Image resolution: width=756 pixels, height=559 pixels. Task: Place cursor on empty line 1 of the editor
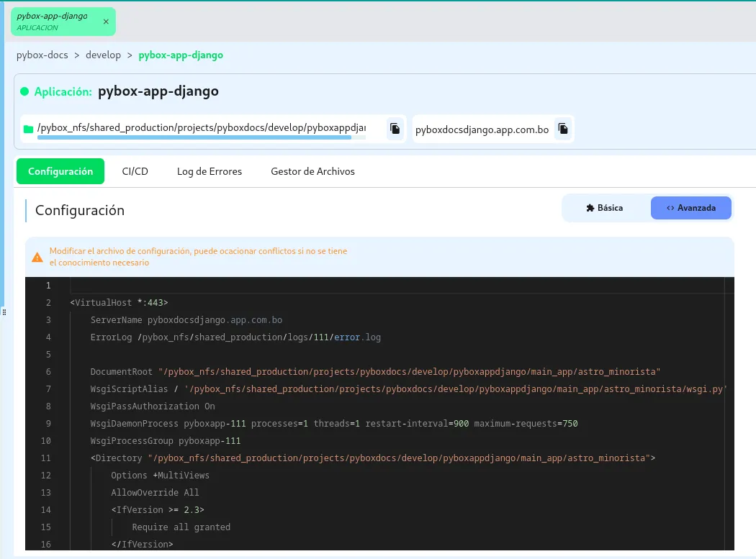coord(396,286)
